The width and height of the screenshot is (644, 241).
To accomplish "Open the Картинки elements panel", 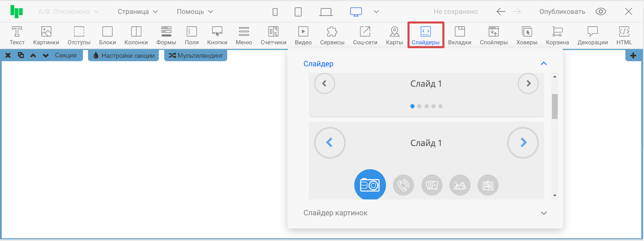I will [x=46, y=35].
